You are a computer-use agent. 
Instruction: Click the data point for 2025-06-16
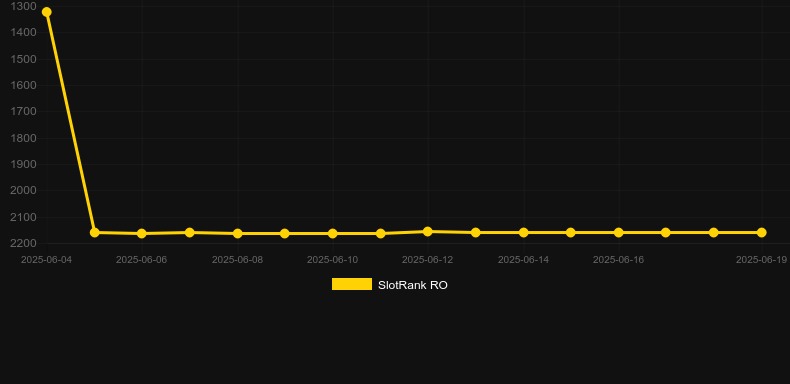coord(619,232)
